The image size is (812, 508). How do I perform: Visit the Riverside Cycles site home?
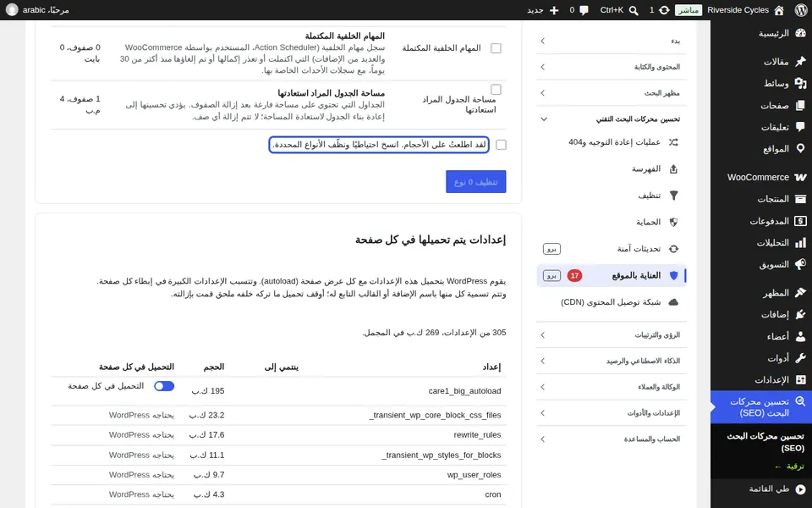[779, 10]
